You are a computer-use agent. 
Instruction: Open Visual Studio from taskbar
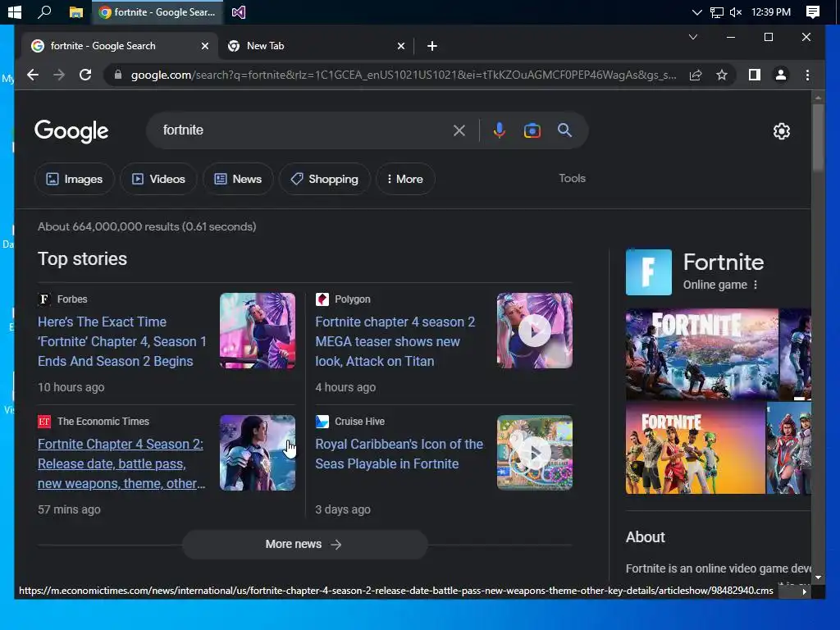(239, 11)
